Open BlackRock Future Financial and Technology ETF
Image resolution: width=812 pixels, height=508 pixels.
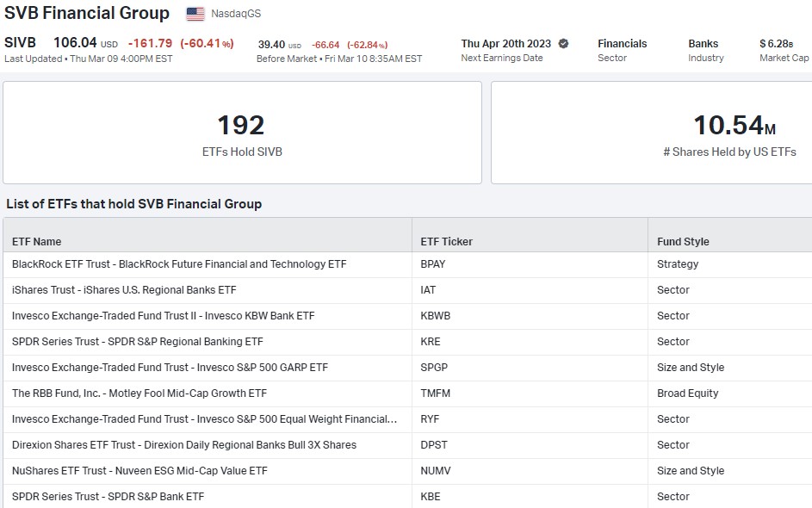click(179, 264)
